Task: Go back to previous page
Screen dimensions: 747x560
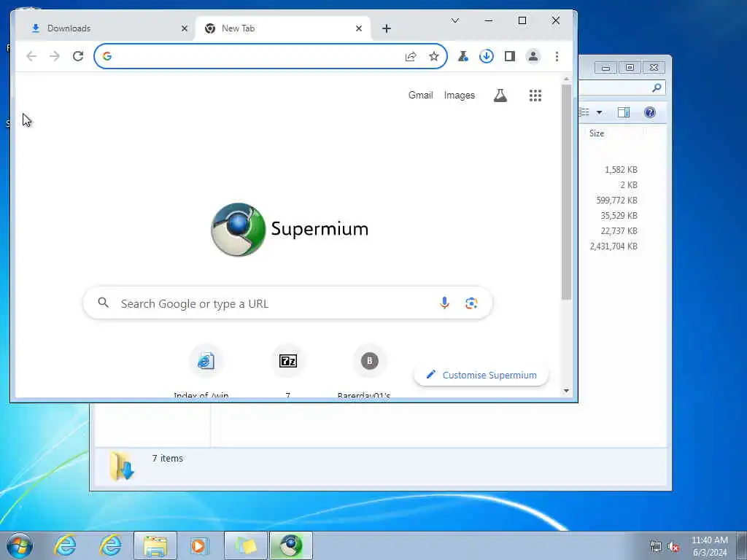Action: [x=31, y=56]
